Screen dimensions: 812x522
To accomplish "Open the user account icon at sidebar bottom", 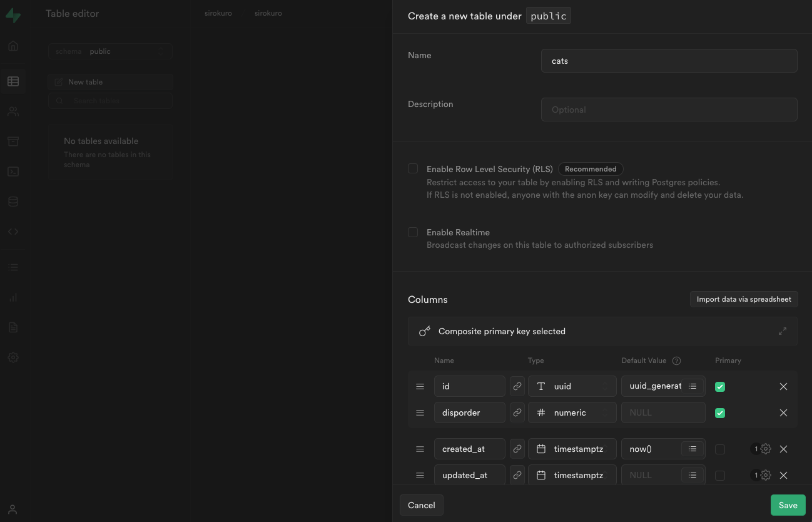I will coord(13,509).
